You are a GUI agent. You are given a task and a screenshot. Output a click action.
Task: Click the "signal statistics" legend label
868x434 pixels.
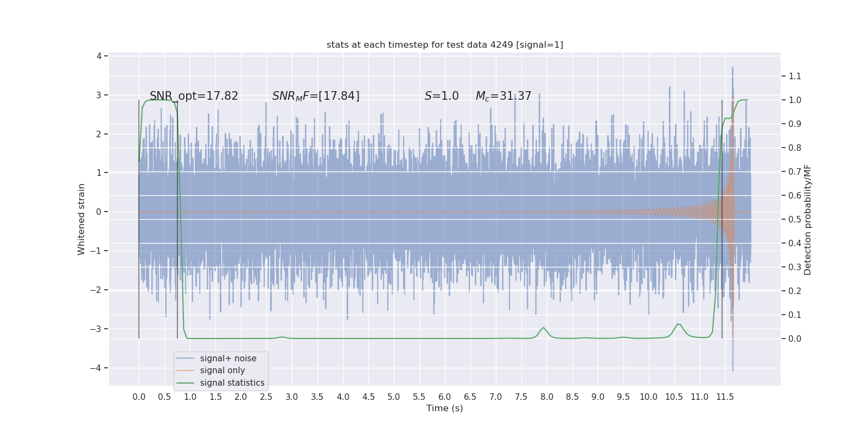pyautogui.click(x=232, y=382)
